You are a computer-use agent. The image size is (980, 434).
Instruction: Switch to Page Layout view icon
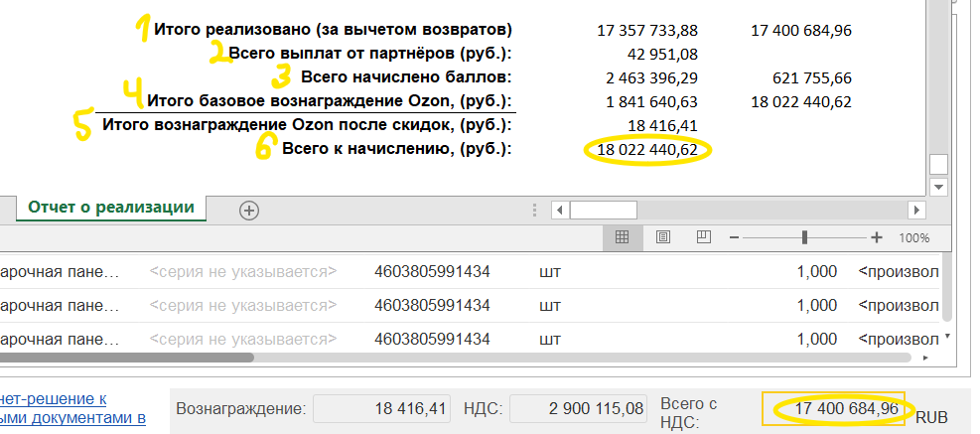pyautogui.click(x=663, y=237)
